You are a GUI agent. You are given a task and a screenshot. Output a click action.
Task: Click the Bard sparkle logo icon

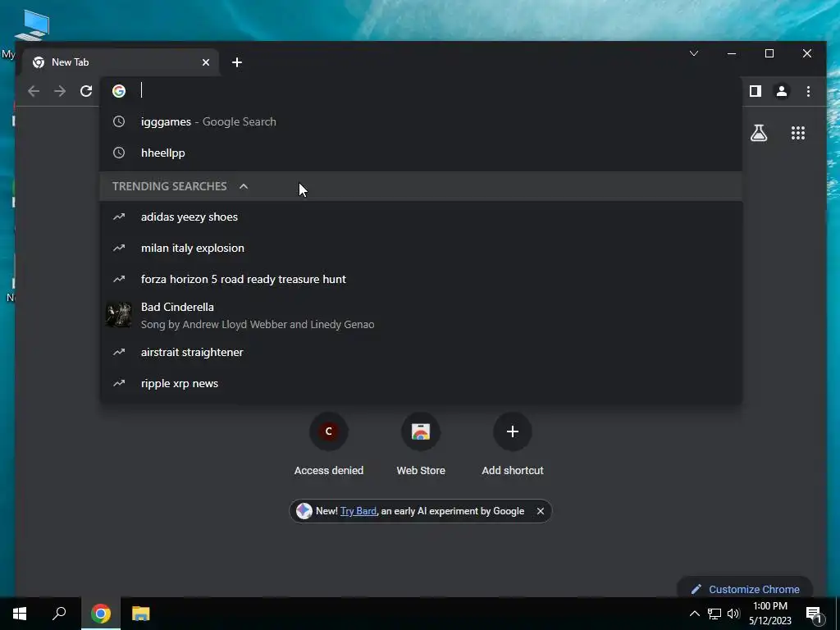(x=304, y=511)
